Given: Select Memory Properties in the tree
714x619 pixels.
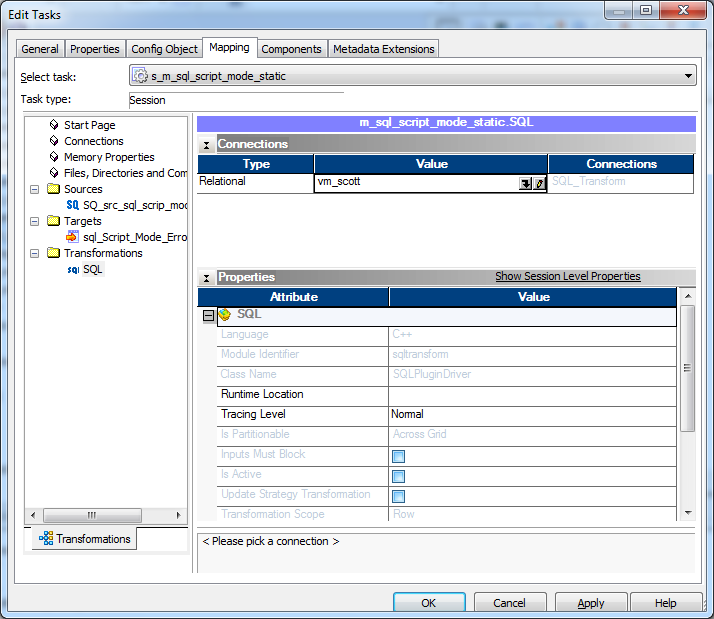Looking at the screenshot, I should (109, 157).
